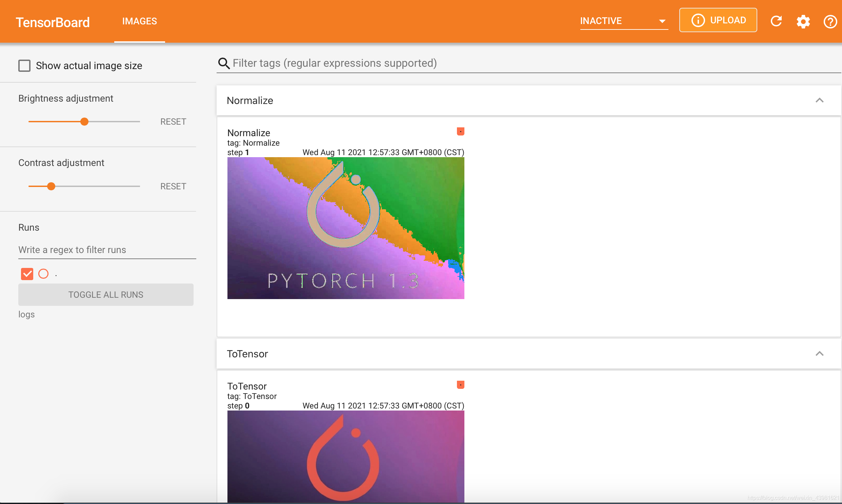The height and width of the screenshot is (504, 842).
Task: Click the TensorBoard help icon
Action: (x=830, y=21)
